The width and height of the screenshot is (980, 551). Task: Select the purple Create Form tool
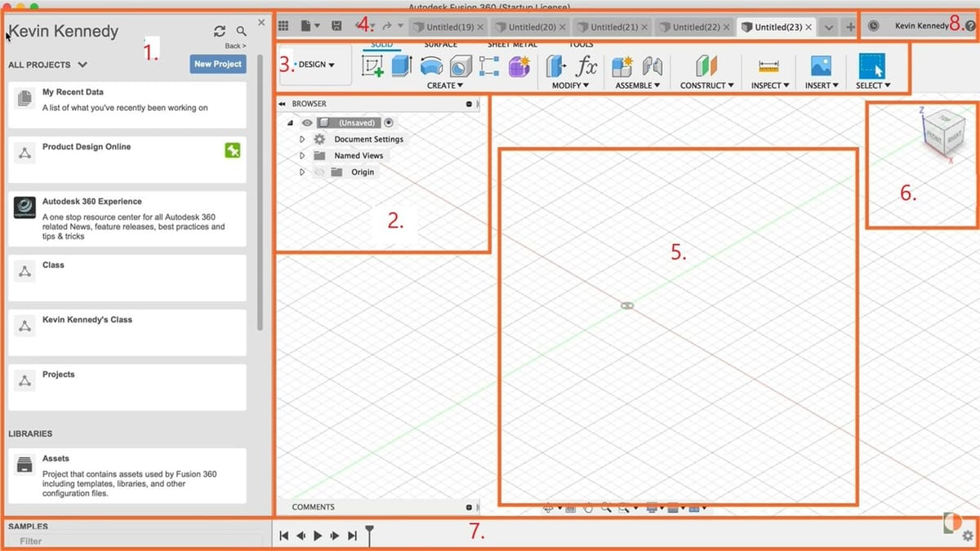[519, 66]
